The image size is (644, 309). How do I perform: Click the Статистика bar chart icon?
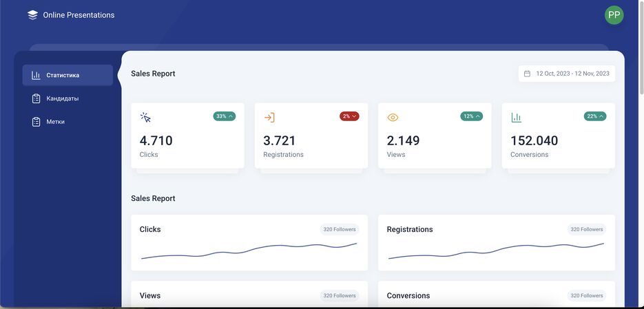point(36,75)
